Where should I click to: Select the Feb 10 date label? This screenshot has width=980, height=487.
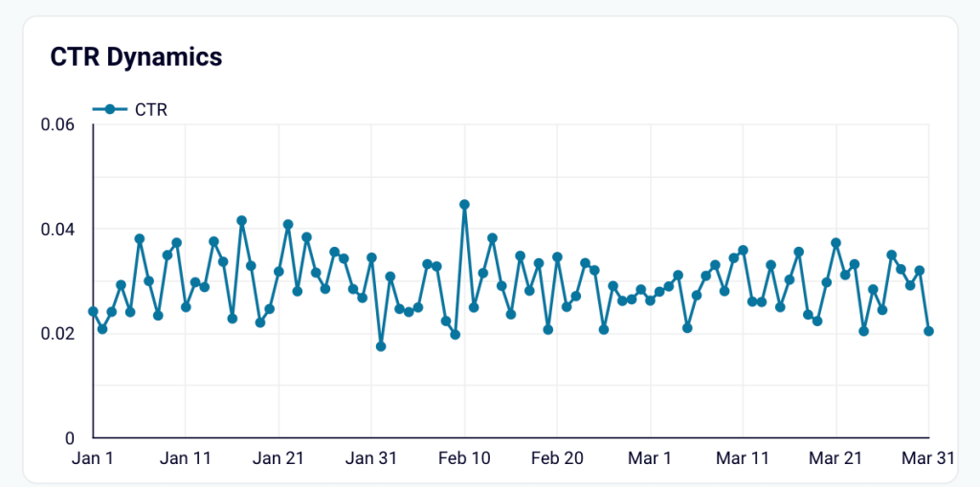pos(464,458)
